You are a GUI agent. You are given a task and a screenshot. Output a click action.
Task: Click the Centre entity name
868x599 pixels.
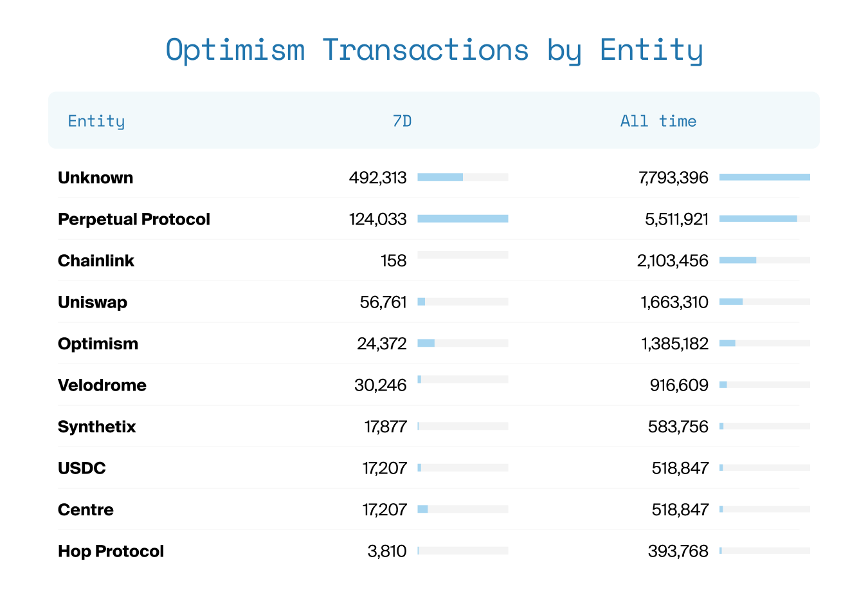86,510
